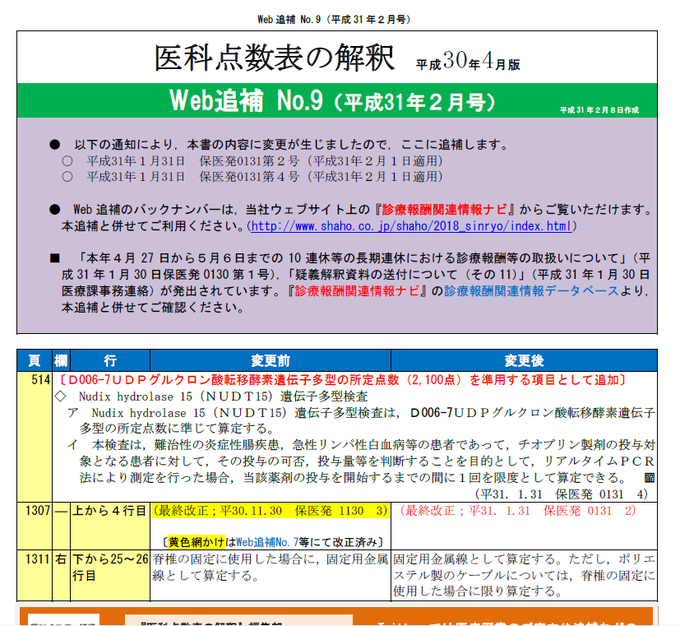The width and height of the screenshot is (680, 626).
Task: Click the 行 column header
Action: click(x=110, y=361)
